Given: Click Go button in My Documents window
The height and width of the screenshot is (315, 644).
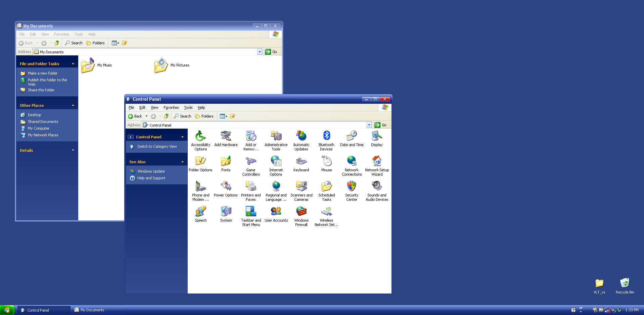Looking at the screenshot, I should point(271,52).
